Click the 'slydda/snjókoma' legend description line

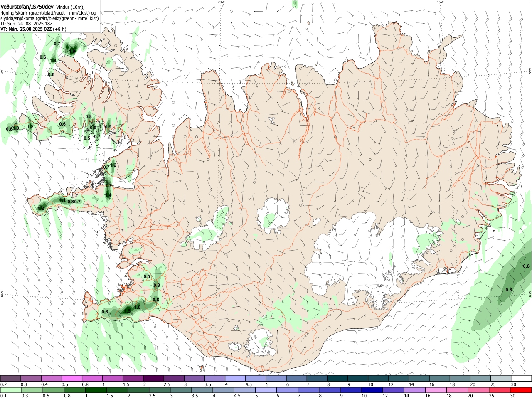[x=49, y=18]
